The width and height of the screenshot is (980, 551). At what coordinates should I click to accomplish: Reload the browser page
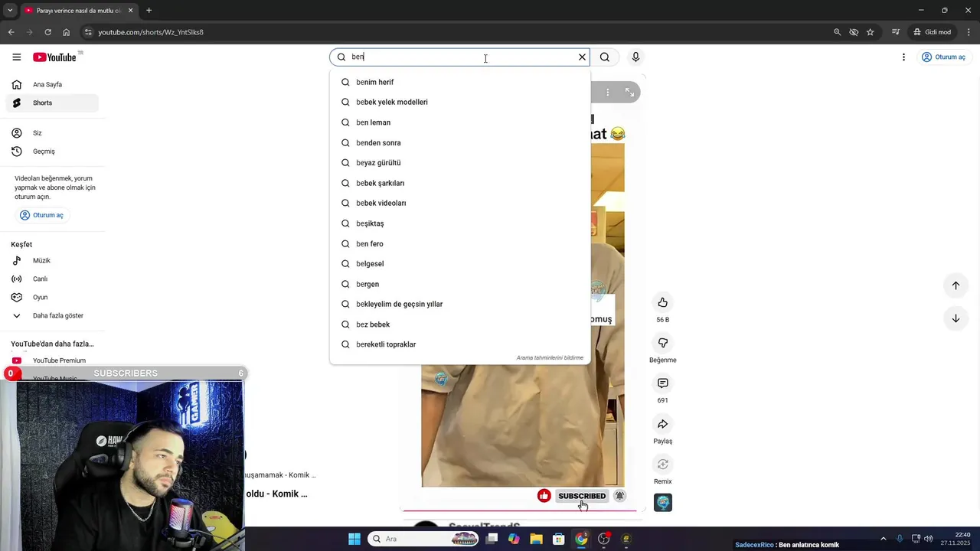47,32
